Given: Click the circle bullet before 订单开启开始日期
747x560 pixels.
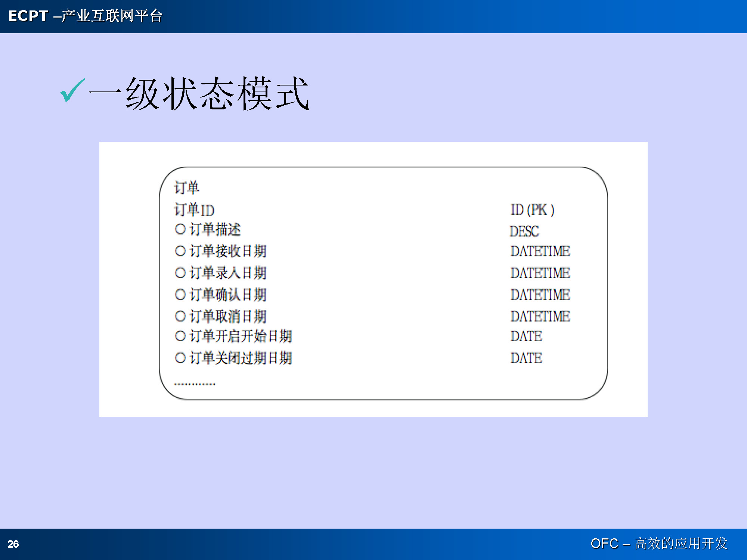Looking at the screenshot, I should (180, 336).
